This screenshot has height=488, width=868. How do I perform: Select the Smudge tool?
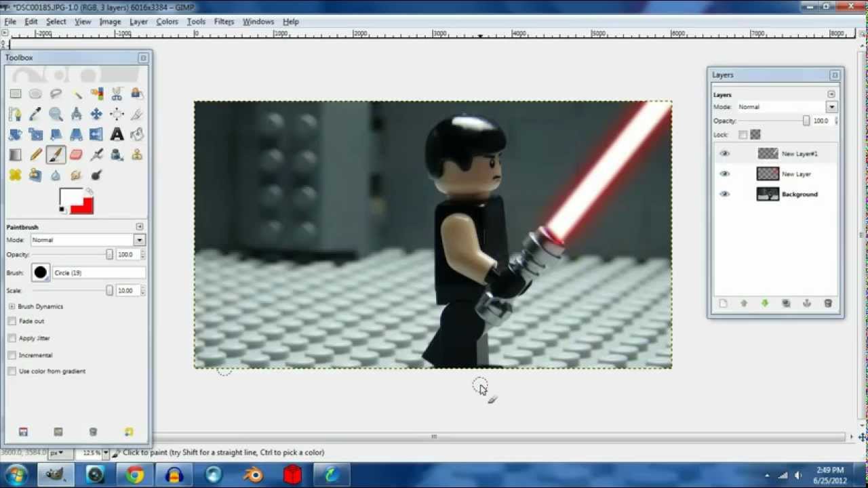76,175
